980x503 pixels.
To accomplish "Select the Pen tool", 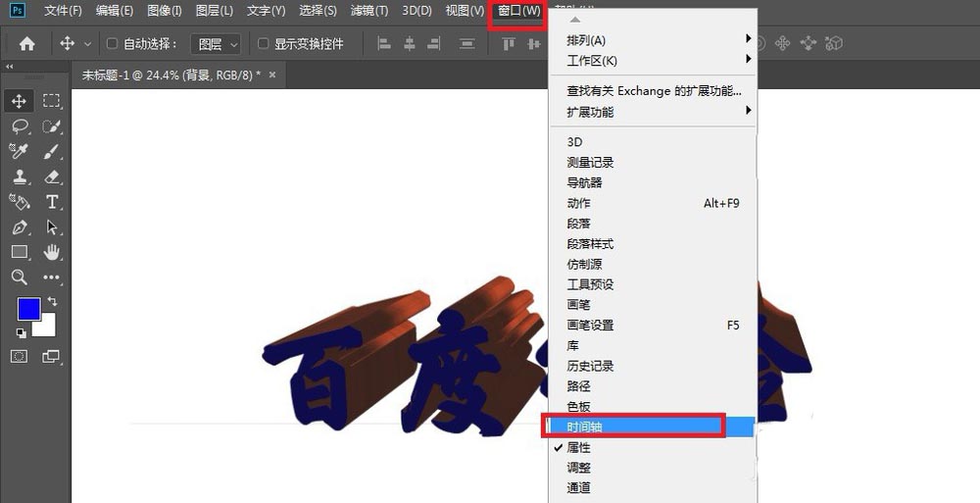I will tap(20, 226).
